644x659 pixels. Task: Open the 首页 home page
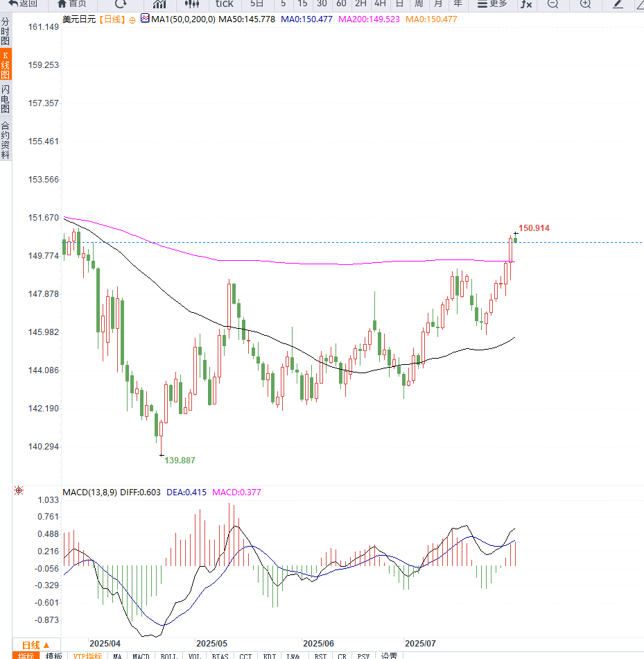click(72, 3)
